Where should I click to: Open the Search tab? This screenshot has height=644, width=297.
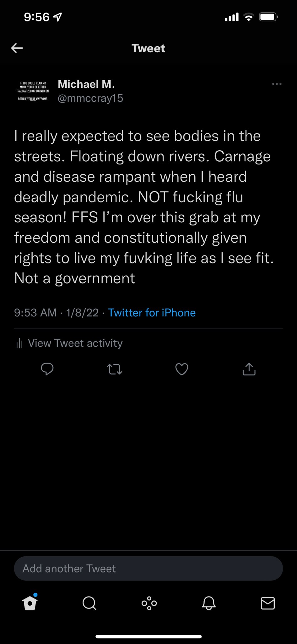(89, 603)
